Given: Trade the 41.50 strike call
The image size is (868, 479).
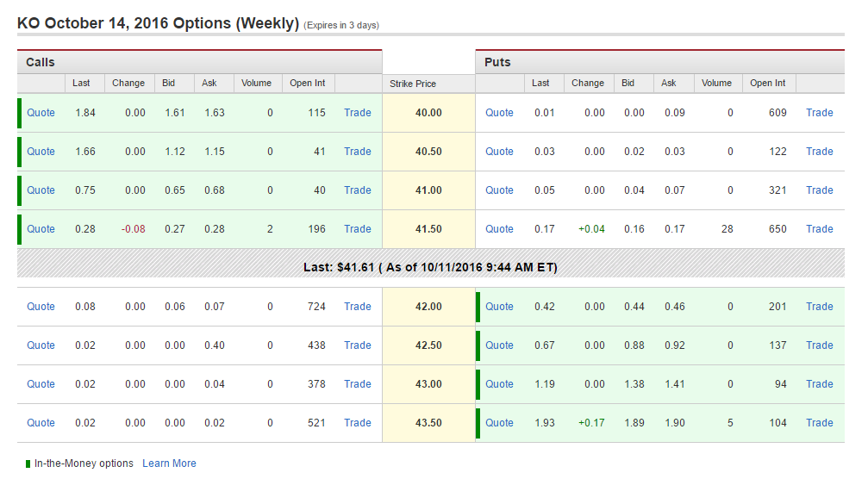Looking at the screenshot, I should [x=358, y=229].
